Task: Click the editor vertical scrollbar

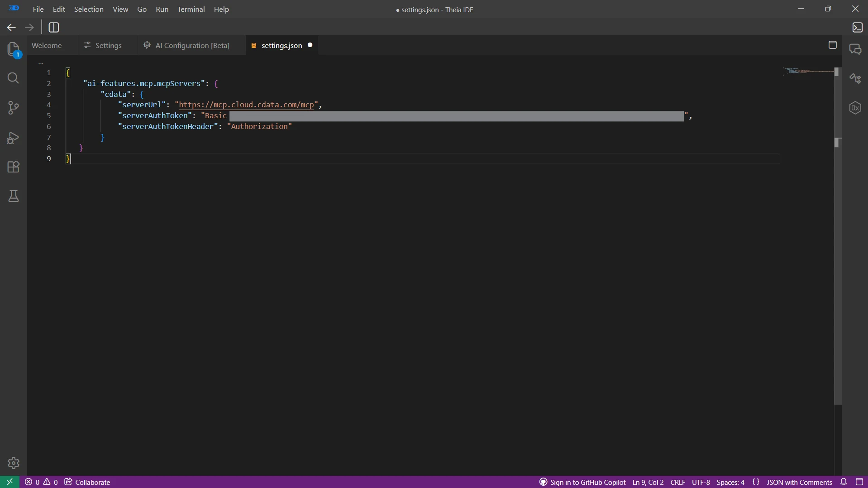Action: (838, 235)
